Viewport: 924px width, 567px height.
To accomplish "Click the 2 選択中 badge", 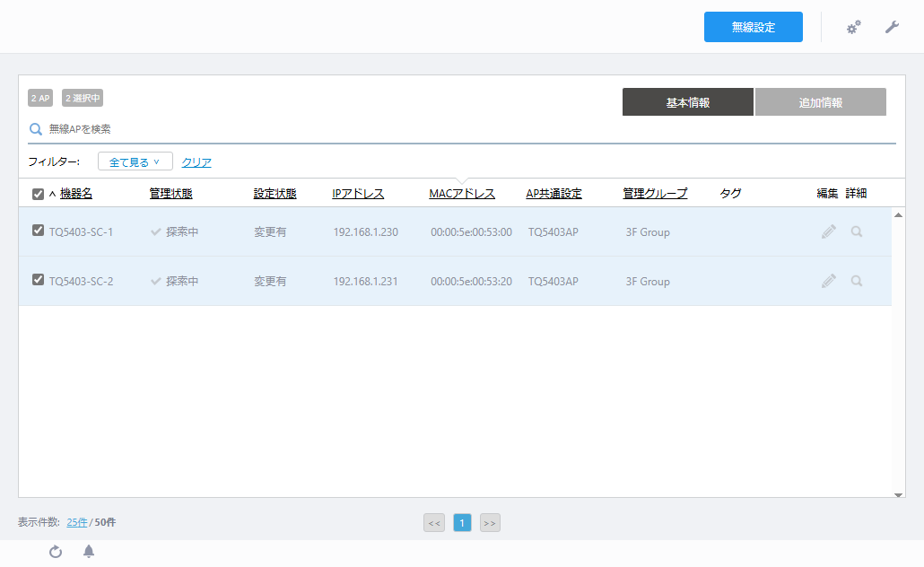I will tap(83, 98).
